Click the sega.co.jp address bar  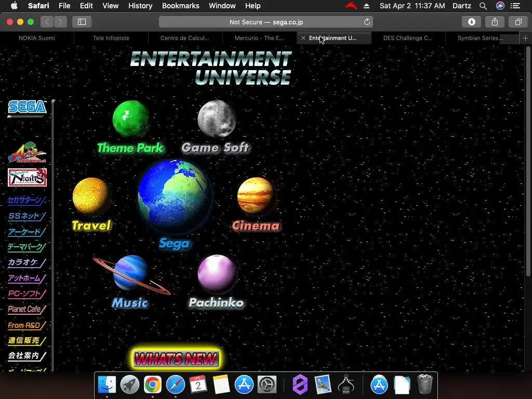click(x=266, y=22)
